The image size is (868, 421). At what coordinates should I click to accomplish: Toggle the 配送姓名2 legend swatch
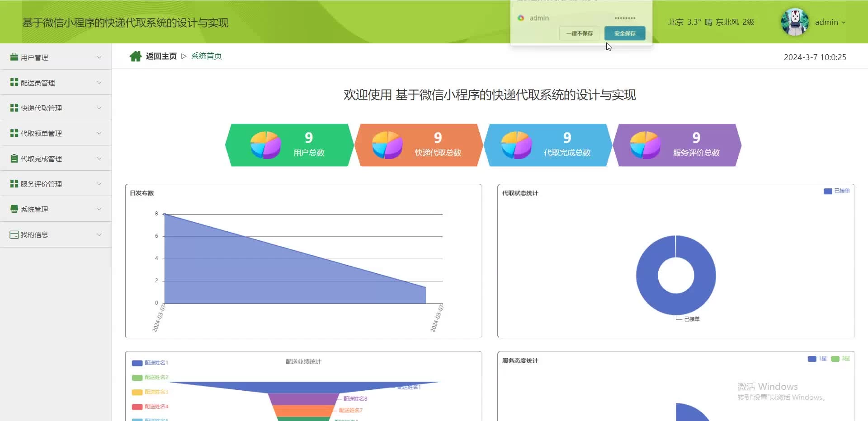(137, 377)
